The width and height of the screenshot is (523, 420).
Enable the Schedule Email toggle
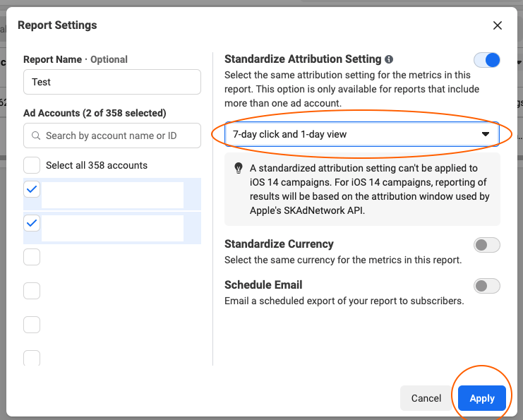[x=486, y=286]
